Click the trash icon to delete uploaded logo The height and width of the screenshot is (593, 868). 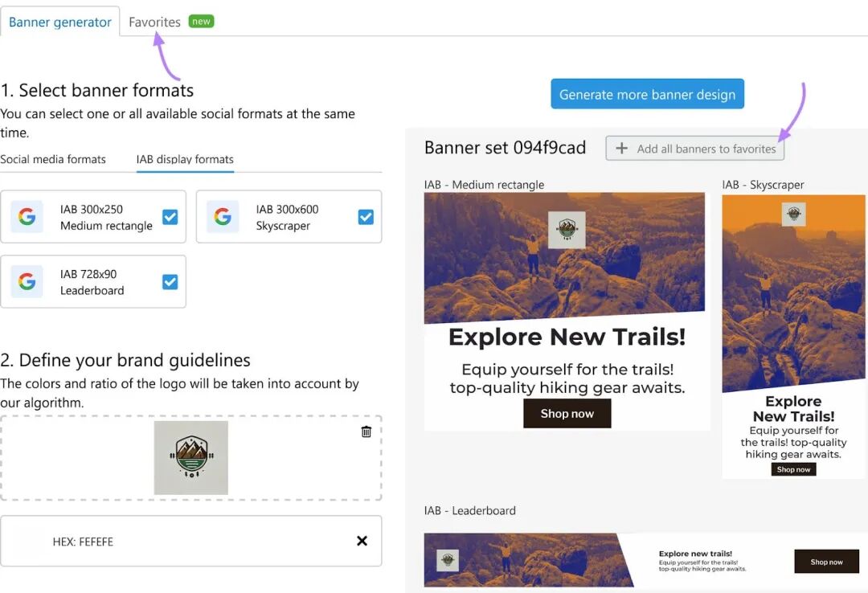coord(366,431)
